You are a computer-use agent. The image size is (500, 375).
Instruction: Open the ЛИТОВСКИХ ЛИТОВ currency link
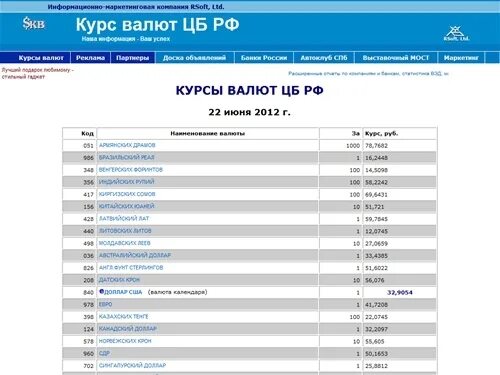pyautogui.click(x=125, y=231)
